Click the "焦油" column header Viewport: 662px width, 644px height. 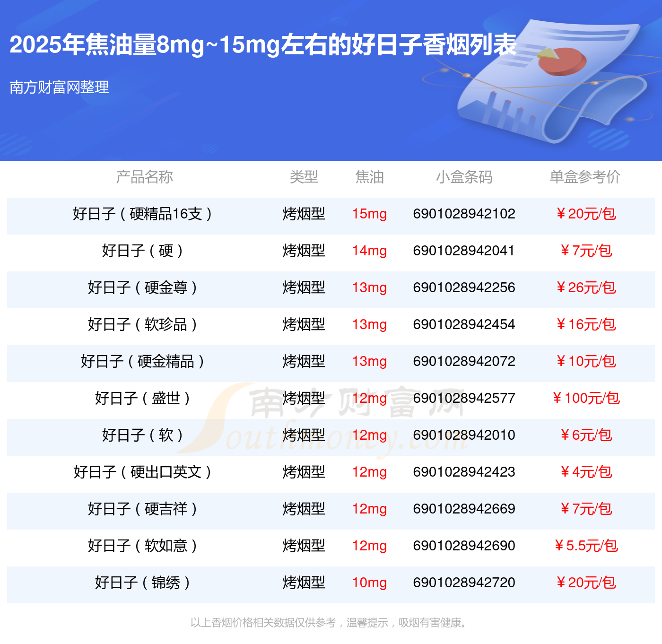point(369,177)
